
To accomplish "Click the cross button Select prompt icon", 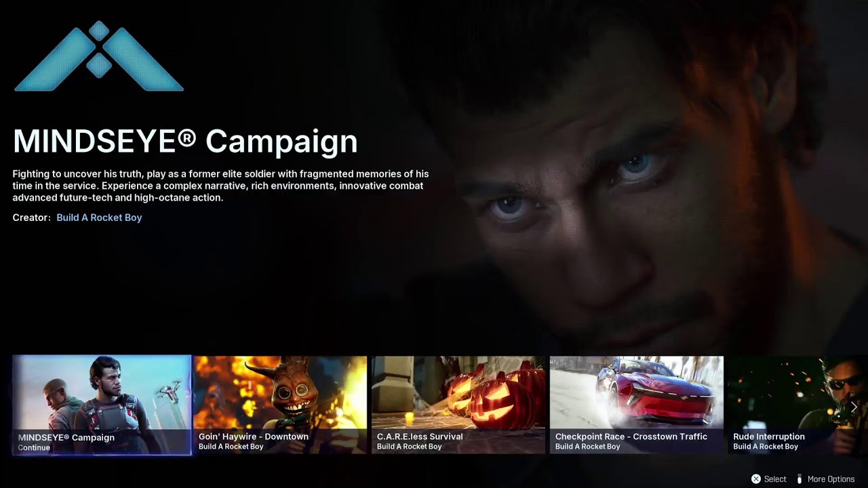I will click(x=755, y=479).
